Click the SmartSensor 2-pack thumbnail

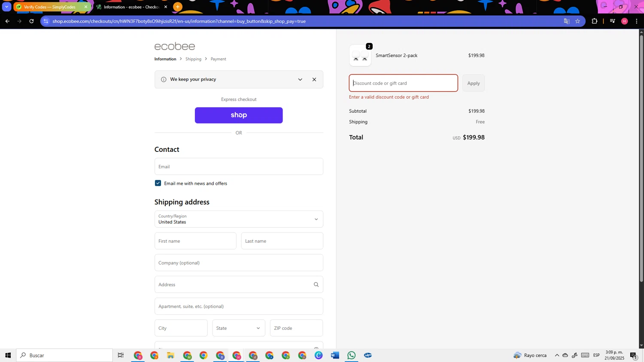[360, 55]
